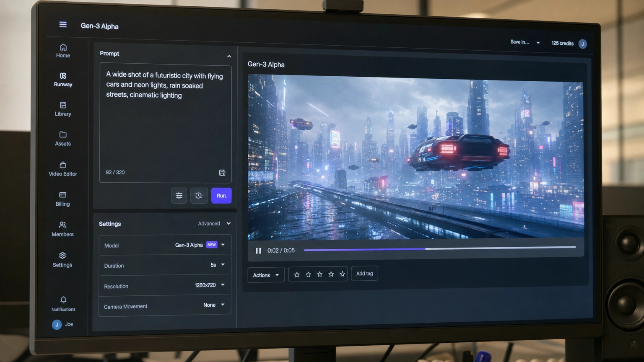Open the Actions dropdown below the video
This screenshot has width=644, height=362.
pos(266,275)
